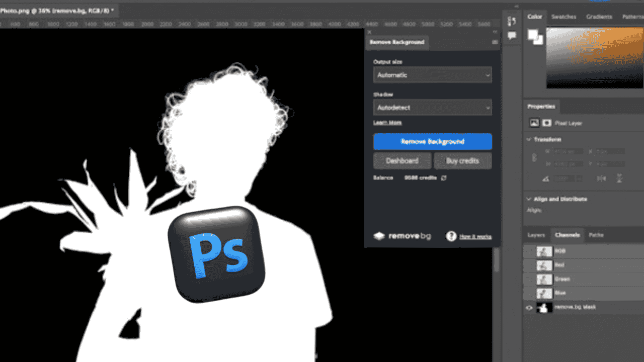Flip horizontally in Transform section

click(x=601, y=178)
